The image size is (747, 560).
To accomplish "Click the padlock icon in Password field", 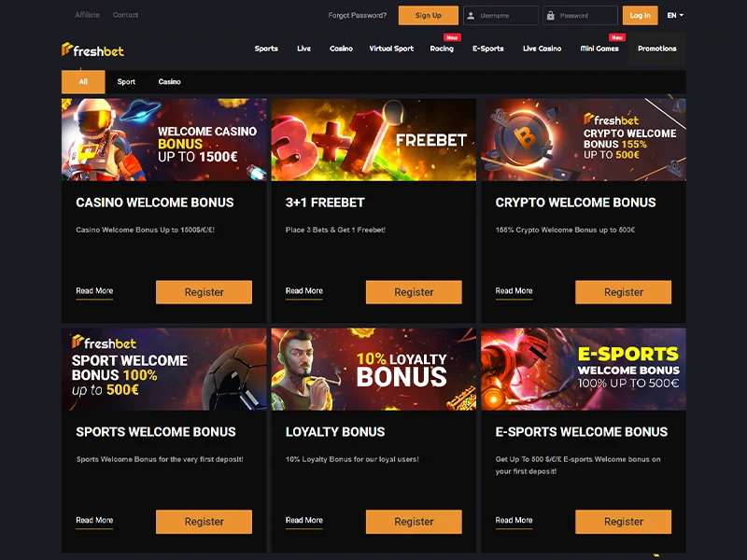I will 550,16.
